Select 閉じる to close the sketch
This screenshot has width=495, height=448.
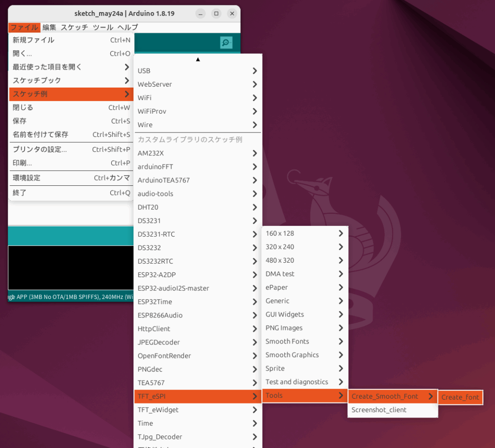point(72,108)
